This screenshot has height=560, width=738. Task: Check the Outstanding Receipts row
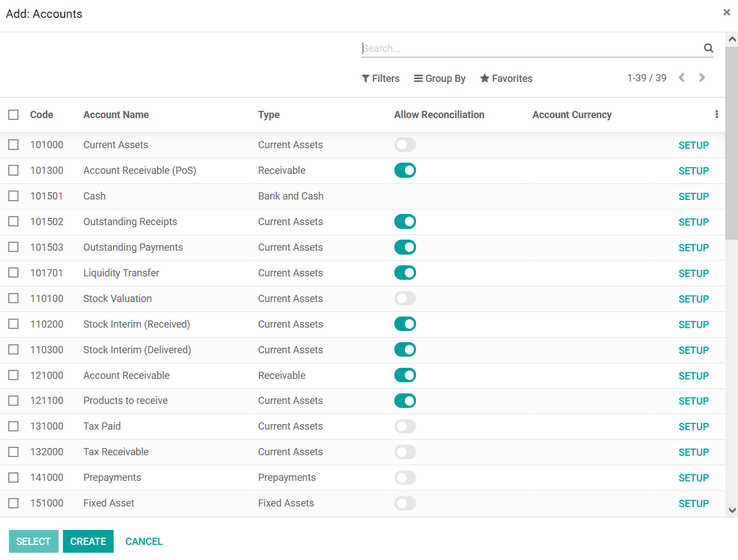(x=13, y=222)
